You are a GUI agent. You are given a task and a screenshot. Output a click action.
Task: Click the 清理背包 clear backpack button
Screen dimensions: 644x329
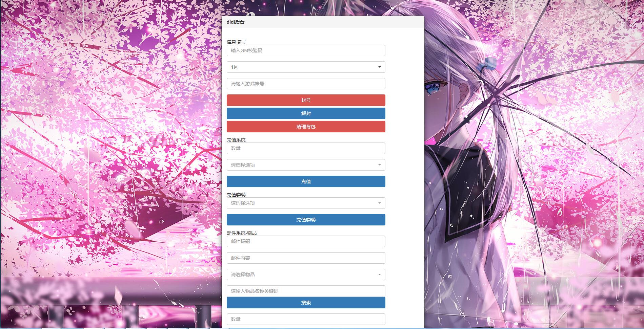coord(306,127)
